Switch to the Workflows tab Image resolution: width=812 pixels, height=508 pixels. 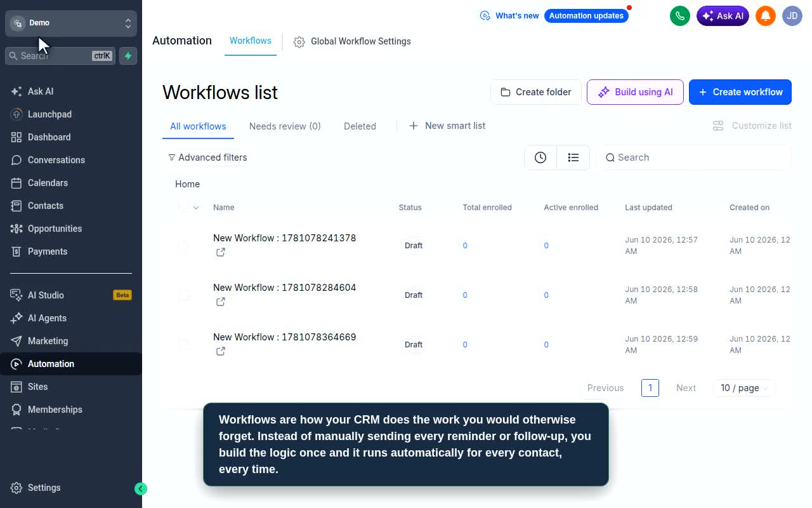pyautogui.click(x=251, y=41)
